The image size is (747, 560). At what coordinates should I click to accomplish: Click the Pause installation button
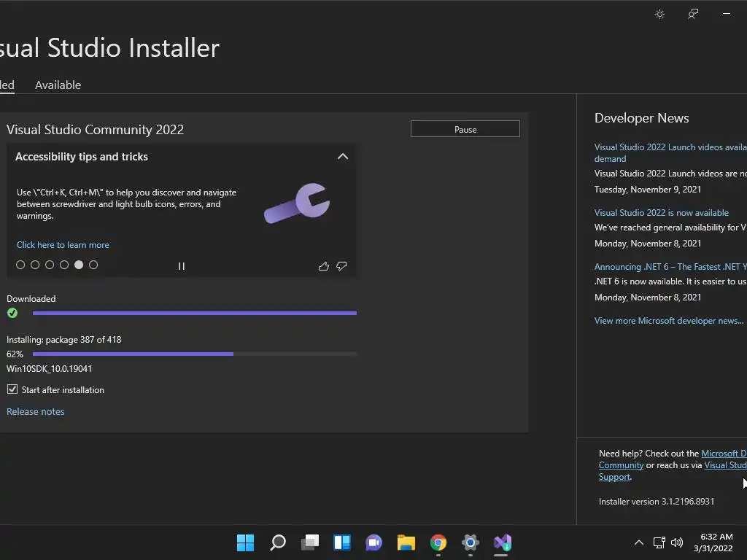[465, 129]
